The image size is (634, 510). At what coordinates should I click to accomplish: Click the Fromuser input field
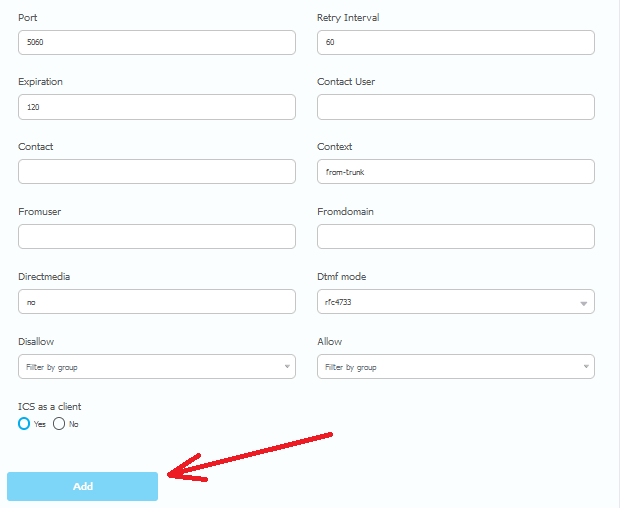(x=156, y=237)
